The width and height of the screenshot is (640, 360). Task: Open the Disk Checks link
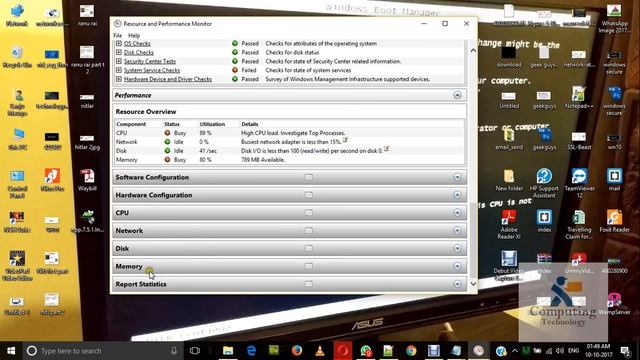(x=139, y=52)
